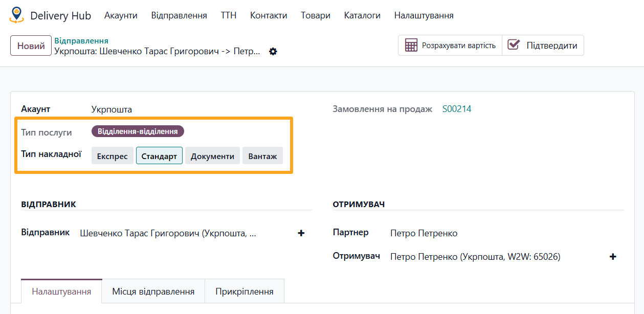Image resolution: width=644 pixels, height=314 pixels.
Task: Click the Delivery Hub logo icon
Action: (x=17, y=15)
